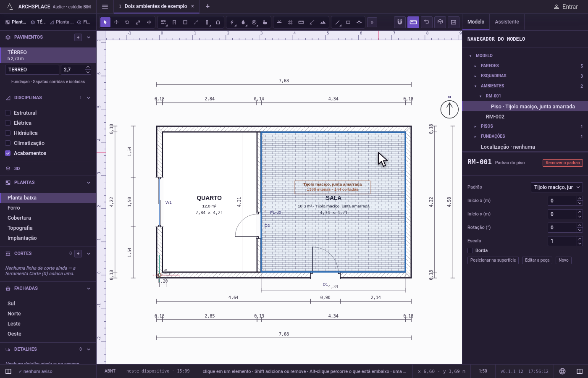This screenshot has height=378, width=588.
Task: Toggle the magnet snap button
Action: pos(400,22)
